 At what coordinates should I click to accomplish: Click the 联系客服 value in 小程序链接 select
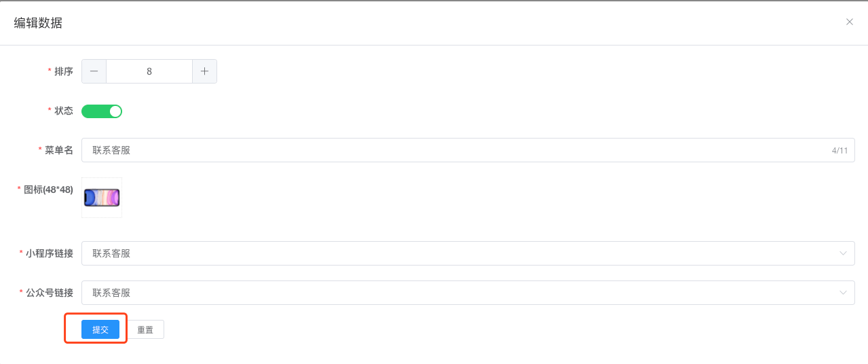point(111,253)
